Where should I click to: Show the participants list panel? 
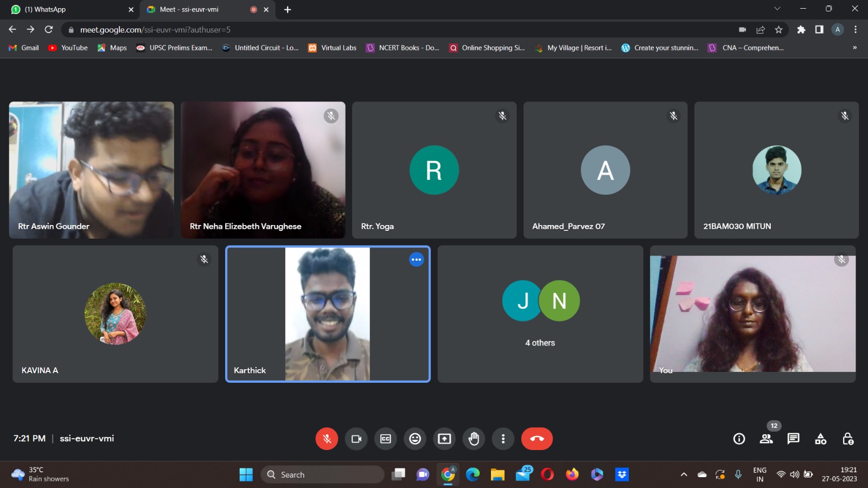[766, 439]
